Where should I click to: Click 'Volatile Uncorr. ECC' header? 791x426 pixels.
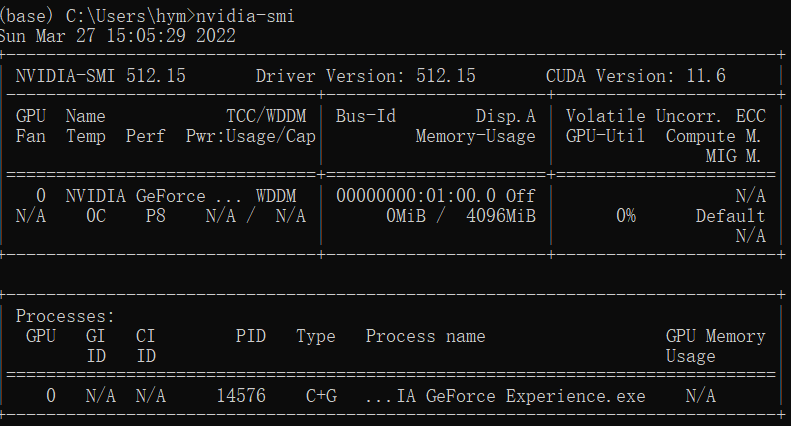point(665,116)
